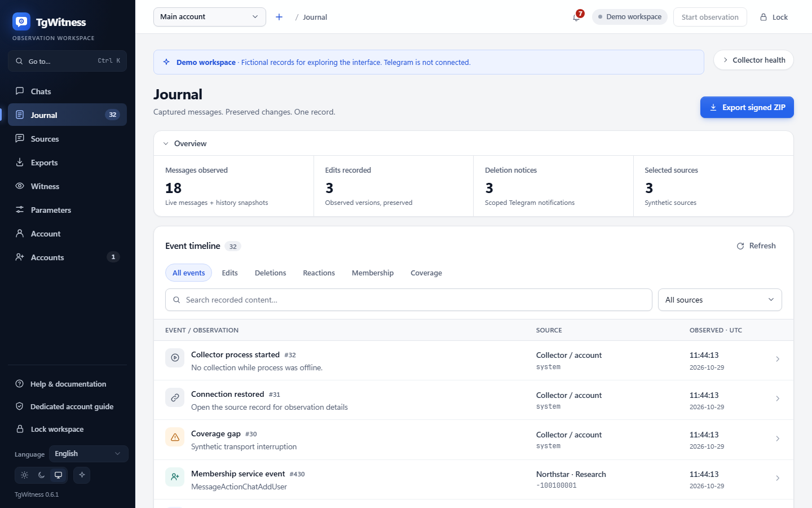
Task: Expand the Connection restored #31 row chevron
Action: (778, 398)
